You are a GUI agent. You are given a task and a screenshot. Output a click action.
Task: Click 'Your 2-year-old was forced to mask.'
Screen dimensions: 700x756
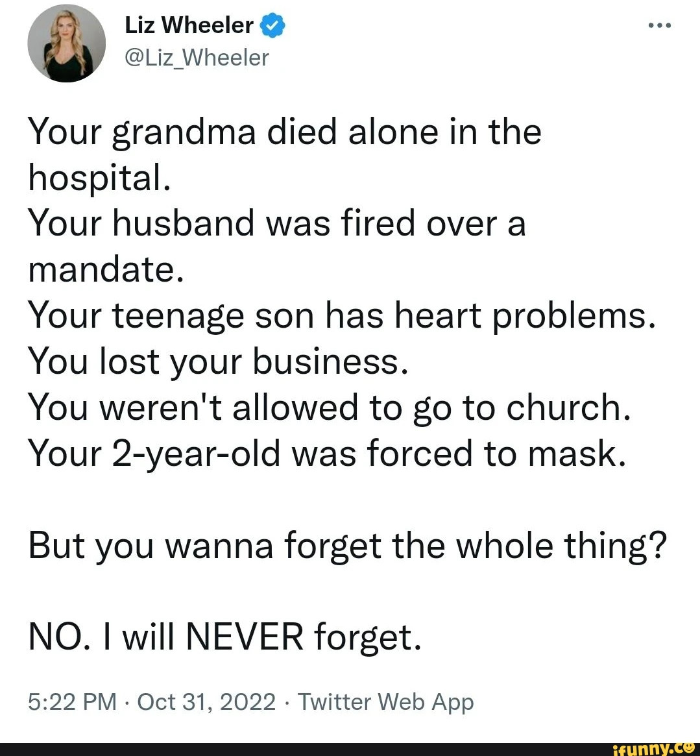(328, 454)
